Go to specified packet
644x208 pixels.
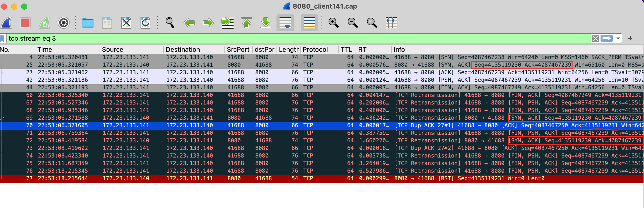coord(227,23)
